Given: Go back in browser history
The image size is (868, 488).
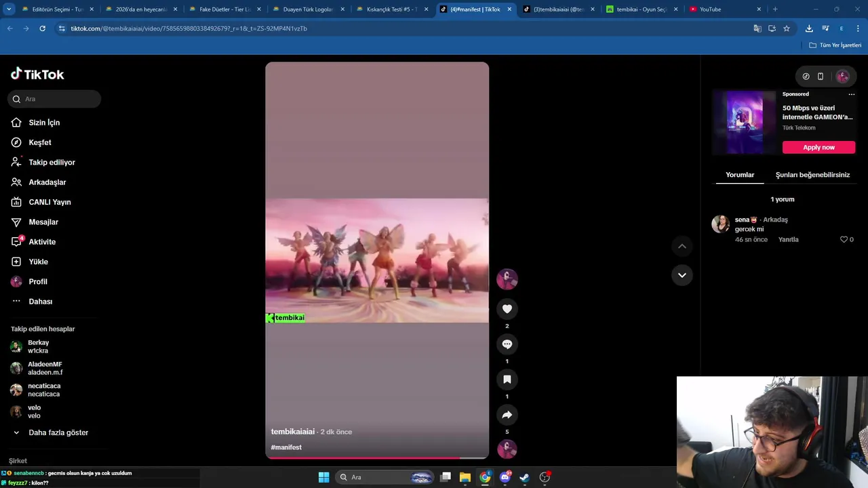Looking at the screenshot, I should [x=9, y=28].
